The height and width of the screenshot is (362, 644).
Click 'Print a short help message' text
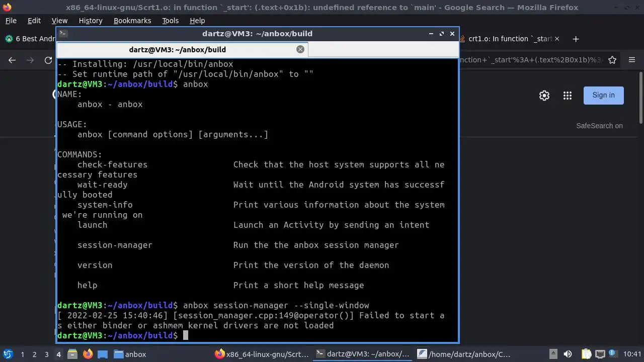pyautogui.click(x=298, y=285)
